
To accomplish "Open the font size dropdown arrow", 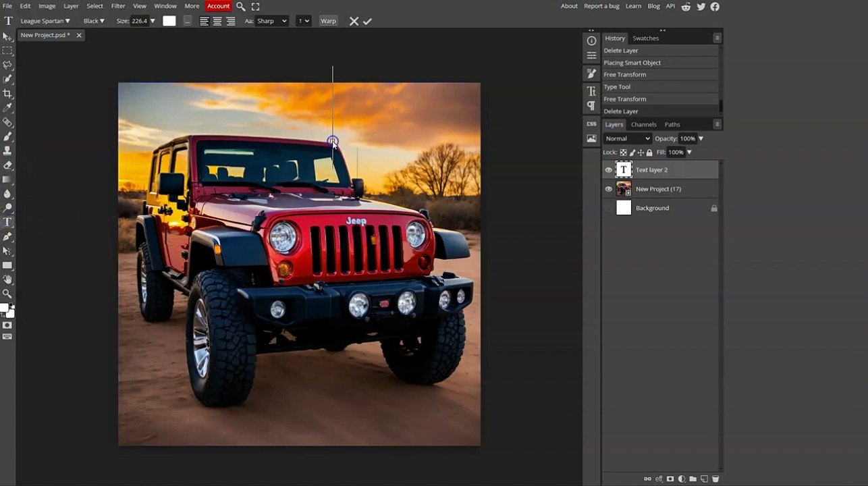I will (153, 21).
